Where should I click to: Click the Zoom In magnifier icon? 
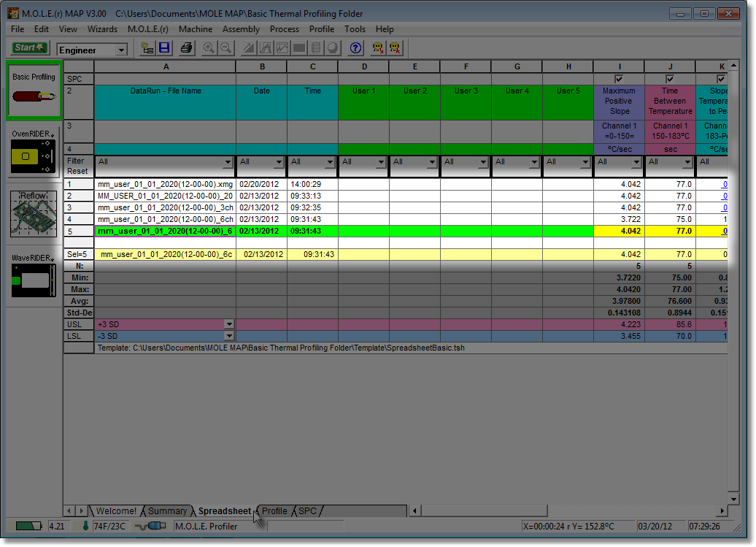[209, 48]
